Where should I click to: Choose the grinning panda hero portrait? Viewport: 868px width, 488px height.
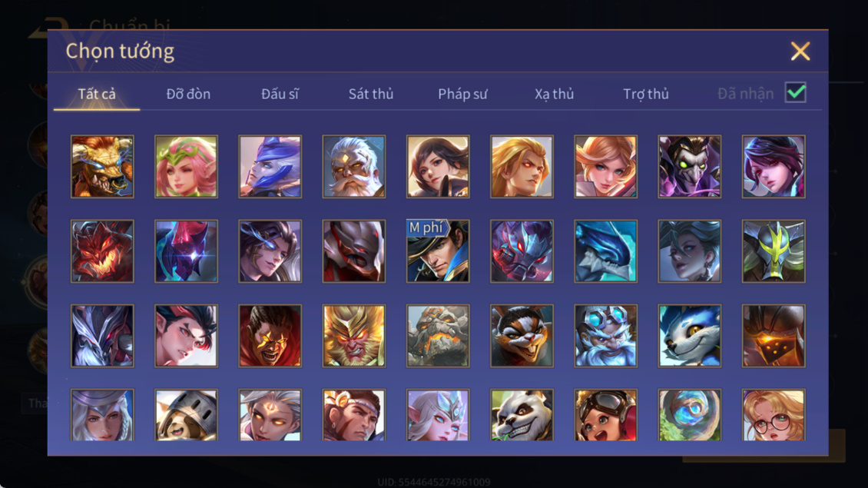522,415
